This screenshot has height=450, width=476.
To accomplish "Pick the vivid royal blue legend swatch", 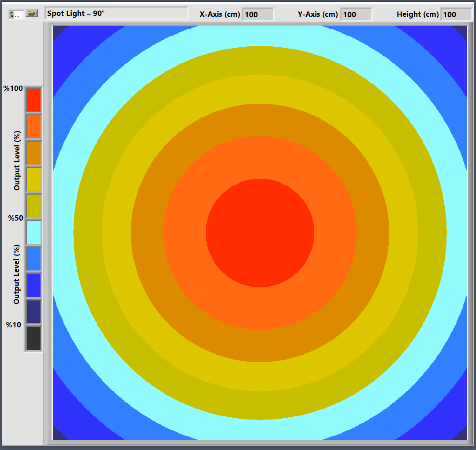I will (x=33, y=285).
